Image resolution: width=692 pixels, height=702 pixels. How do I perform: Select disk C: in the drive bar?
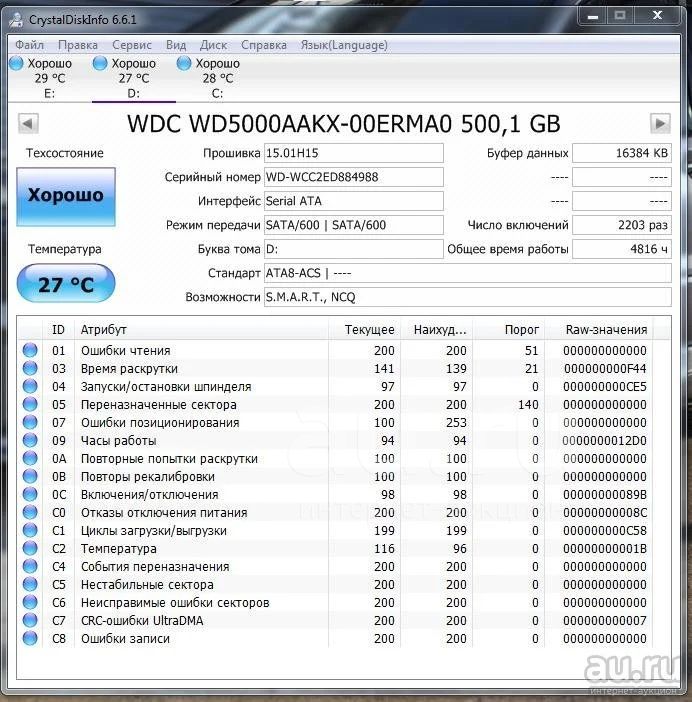pos(217,78)
